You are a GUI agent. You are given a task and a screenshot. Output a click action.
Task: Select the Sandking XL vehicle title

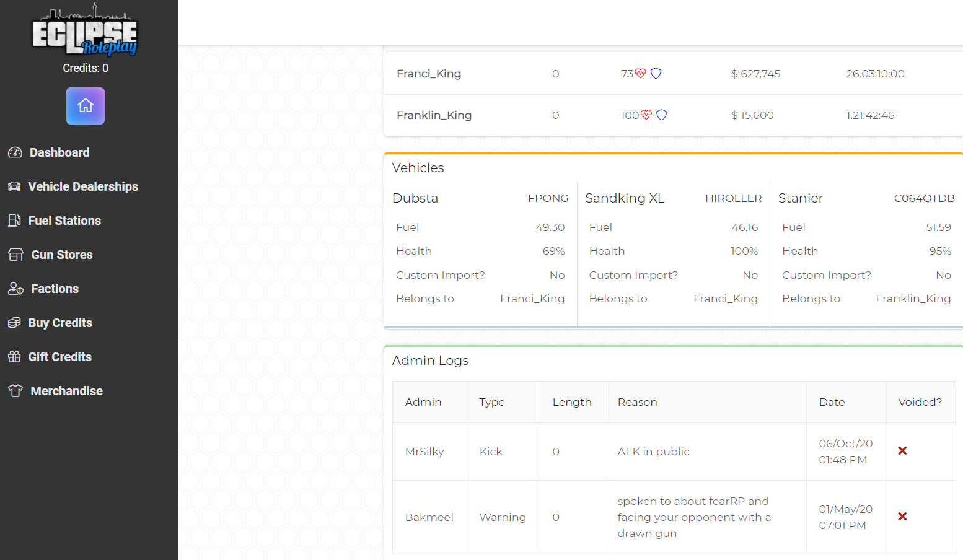tap(625, 198)
